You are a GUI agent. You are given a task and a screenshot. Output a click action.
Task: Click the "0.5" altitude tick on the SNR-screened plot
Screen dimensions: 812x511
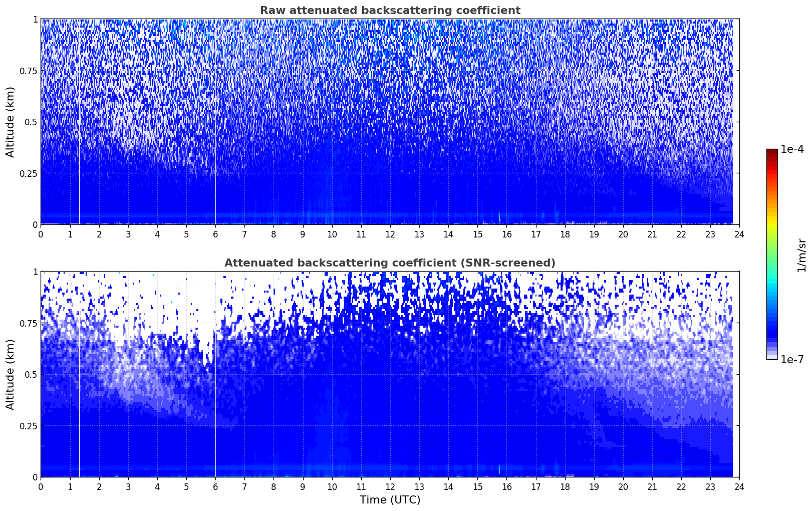pyautogui.click(x=30, y=375)
